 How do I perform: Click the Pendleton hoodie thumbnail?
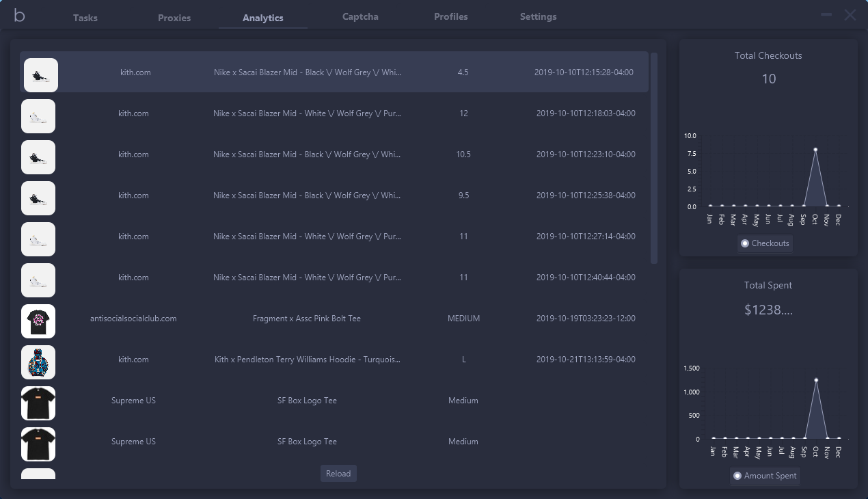[x=38, y=362]
